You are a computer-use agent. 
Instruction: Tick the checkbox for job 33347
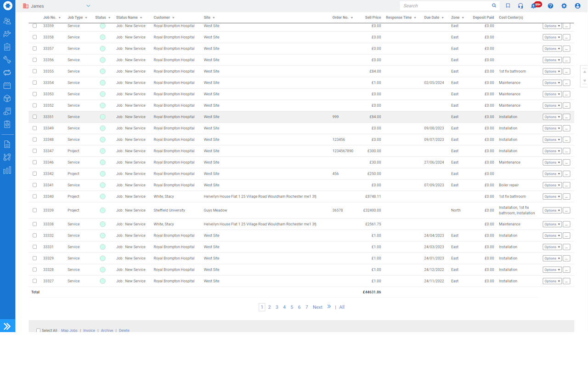pos(34,151)
